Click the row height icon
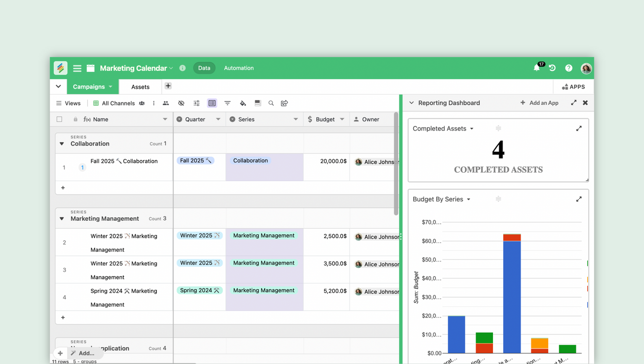The width and height of the screenshot is (644, 364). (258, 103)
